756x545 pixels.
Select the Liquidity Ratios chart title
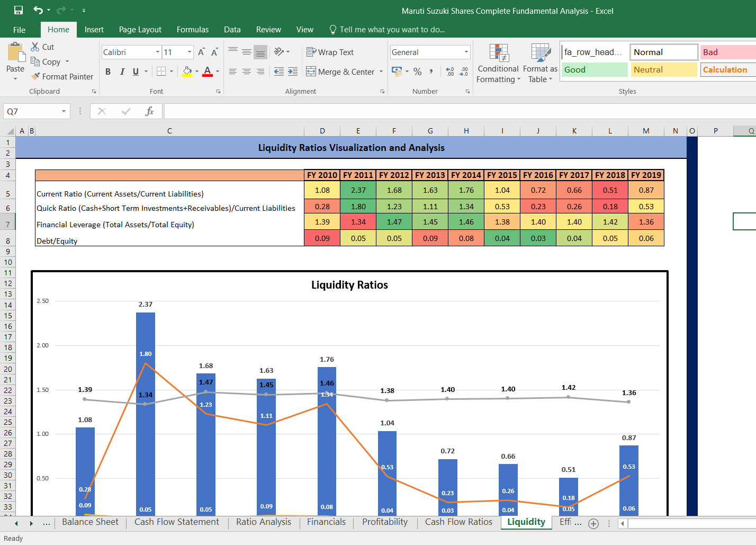coord(349,285)
